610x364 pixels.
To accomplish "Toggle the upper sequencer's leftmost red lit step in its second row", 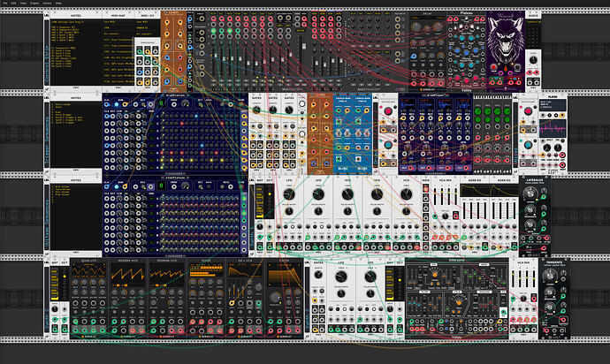I will (x=182, y=124).
